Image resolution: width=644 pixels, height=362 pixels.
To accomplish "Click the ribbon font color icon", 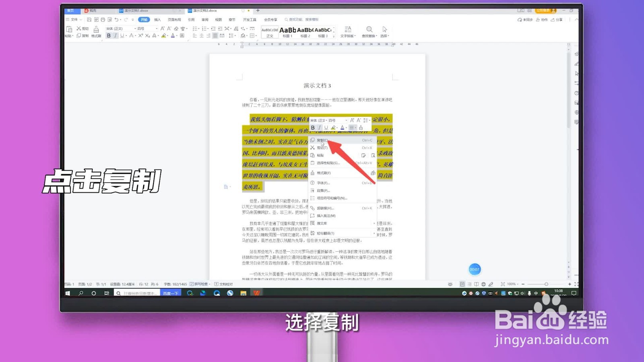I will pos(173,36).
